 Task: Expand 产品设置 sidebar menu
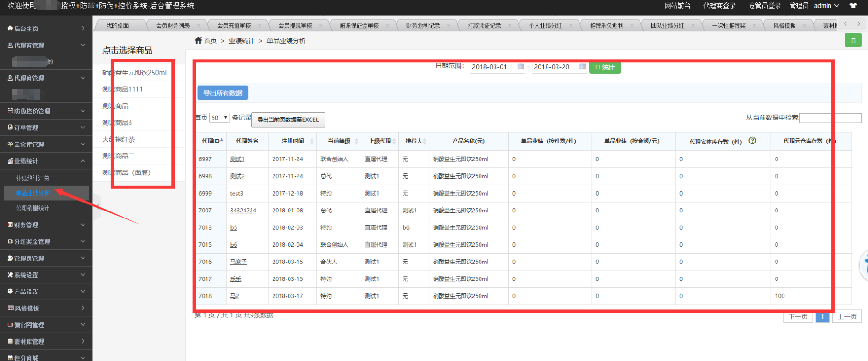click(x=46, y=292)
